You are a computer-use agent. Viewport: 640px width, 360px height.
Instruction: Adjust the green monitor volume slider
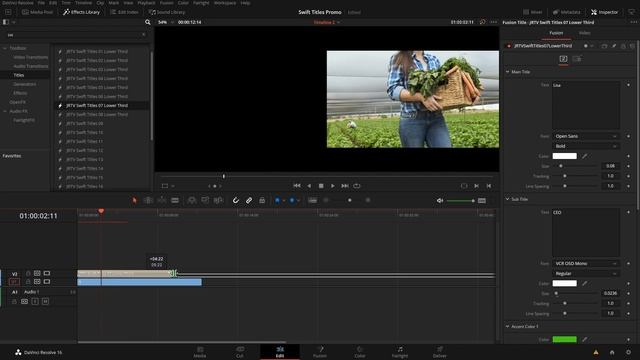pos(460,200)
